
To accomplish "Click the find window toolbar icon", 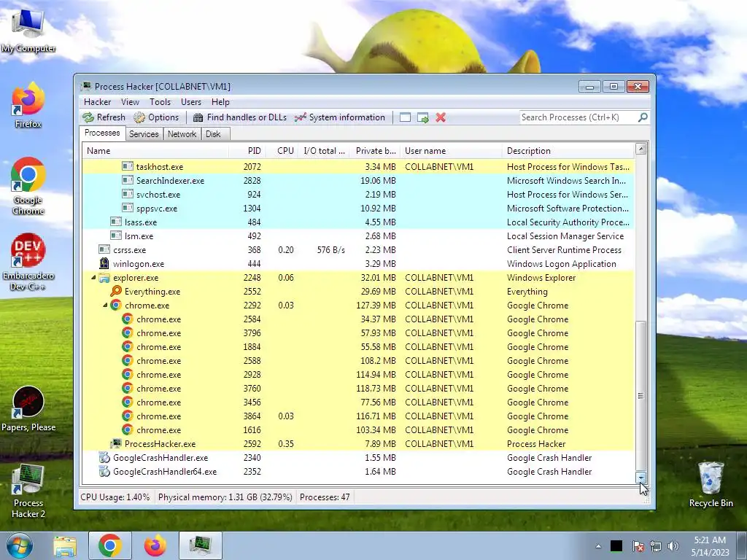I will [405, 117].
